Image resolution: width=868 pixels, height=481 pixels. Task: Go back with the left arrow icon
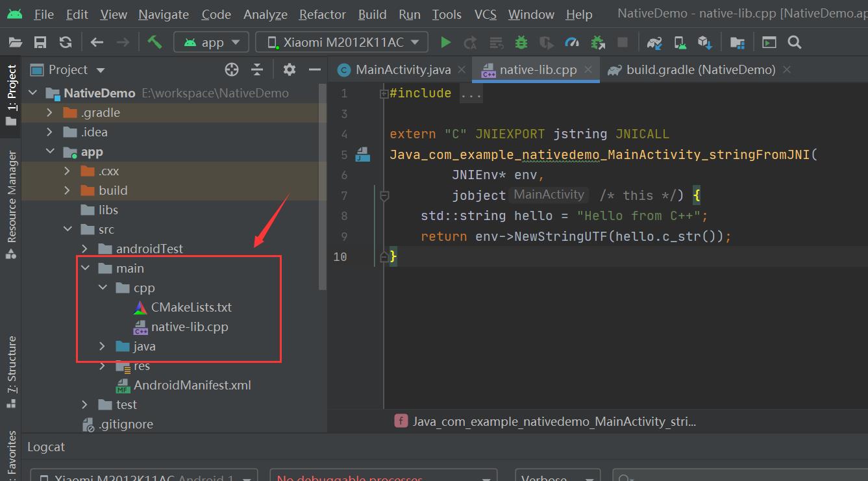[x=97, y=42]
